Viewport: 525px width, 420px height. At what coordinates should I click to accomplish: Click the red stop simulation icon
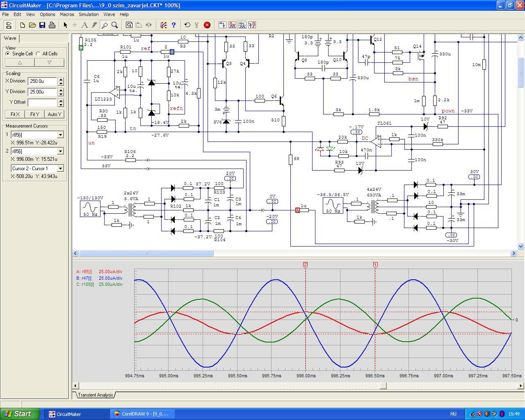[207, 25]
